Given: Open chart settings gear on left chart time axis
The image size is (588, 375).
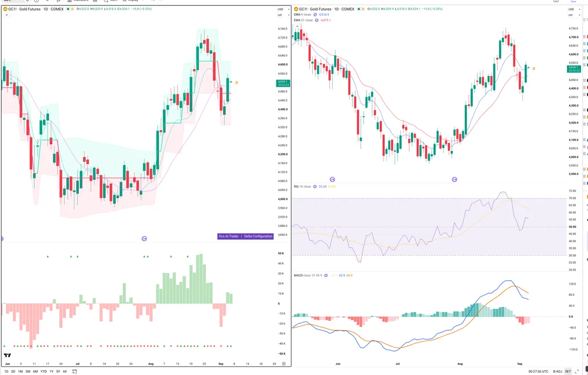Looking at the screenshot, I should pyautogui.click(x=284, y=364).
